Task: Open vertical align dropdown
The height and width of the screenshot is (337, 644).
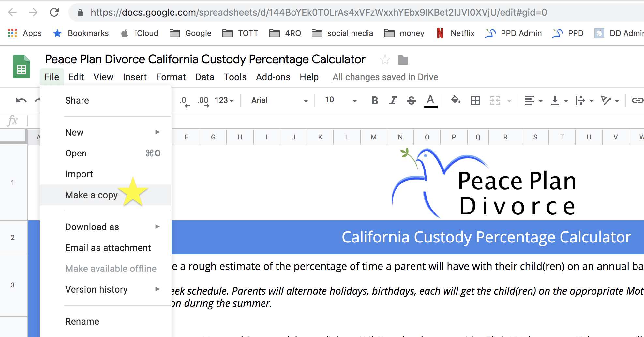Action: 559,100
